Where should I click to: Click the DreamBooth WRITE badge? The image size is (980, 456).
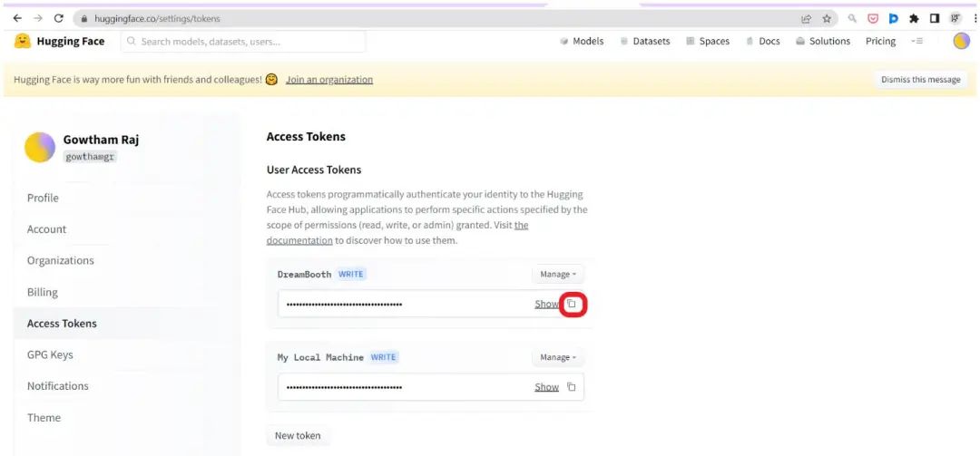[x=350, y=274]
